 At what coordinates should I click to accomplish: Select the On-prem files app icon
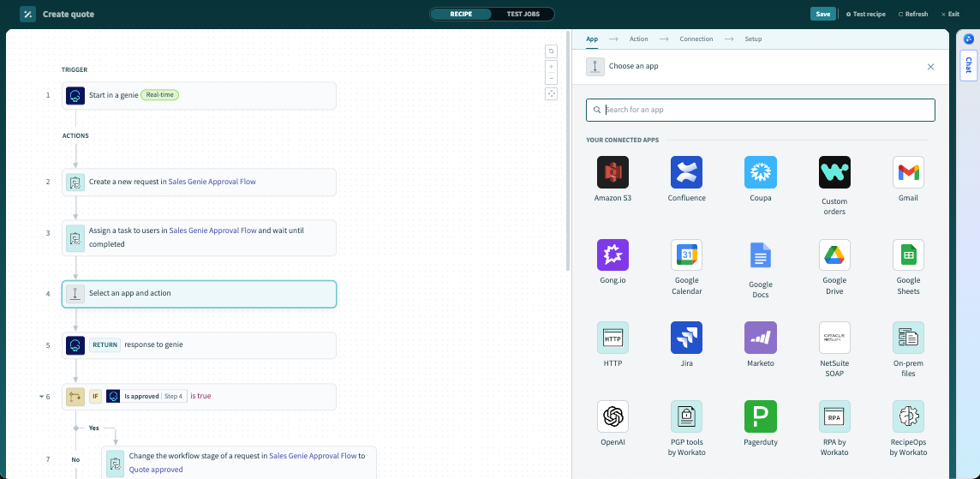pyautogui.click(x=908, y=337)
